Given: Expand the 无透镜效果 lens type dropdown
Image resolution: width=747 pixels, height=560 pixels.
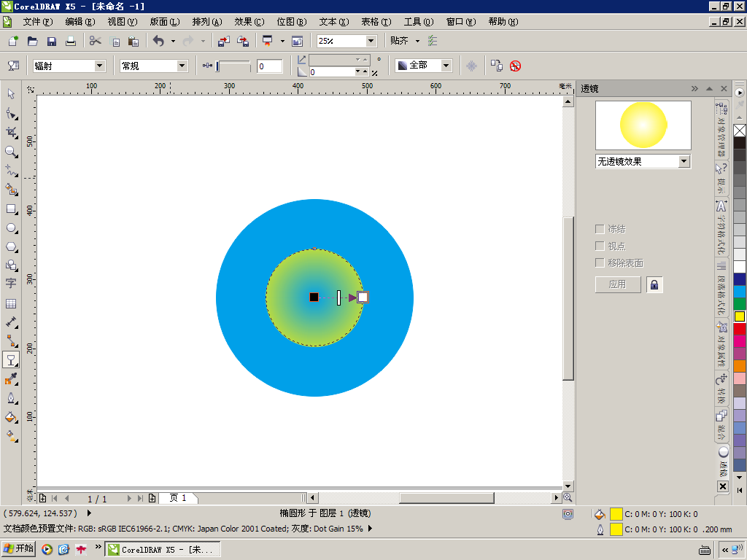Looking at the screenshot, I should pos(684,161).
